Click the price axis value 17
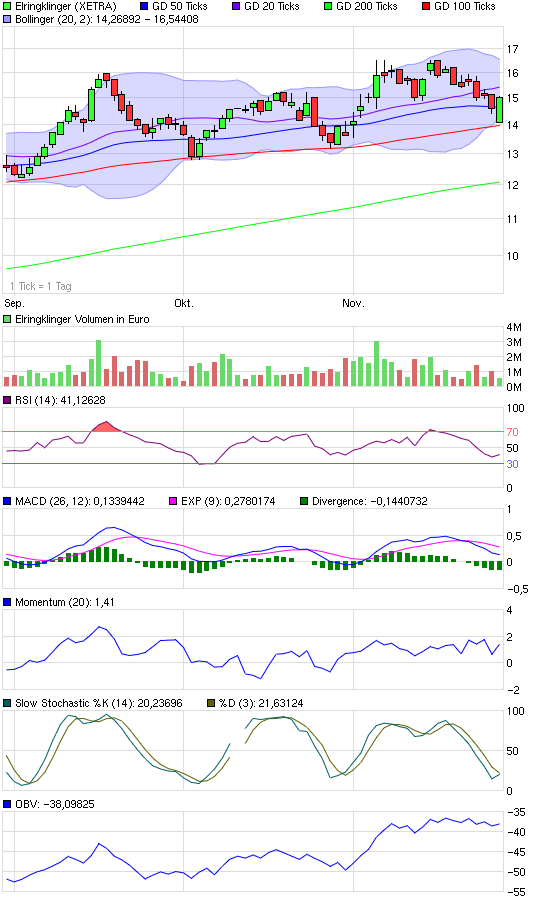This screenshot has height=913, width=545. [512, 49]
